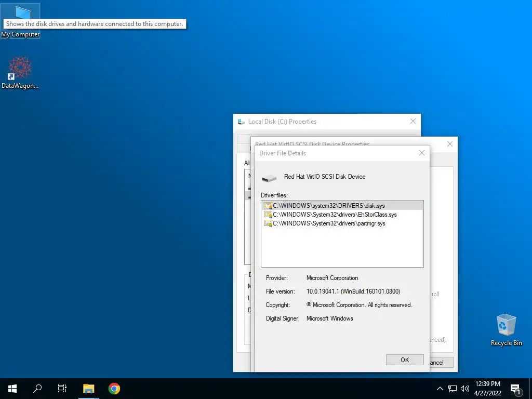Viewport: 532px width, 399px height.
Task: Click Microsoft Corporation provider value
Action: (x=332, y=278)
